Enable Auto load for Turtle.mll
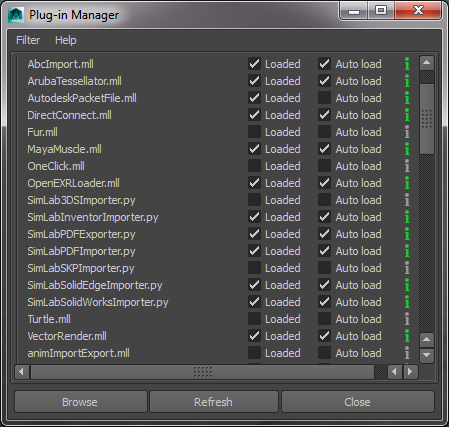 pyautogui.click(x=324, y=319)
